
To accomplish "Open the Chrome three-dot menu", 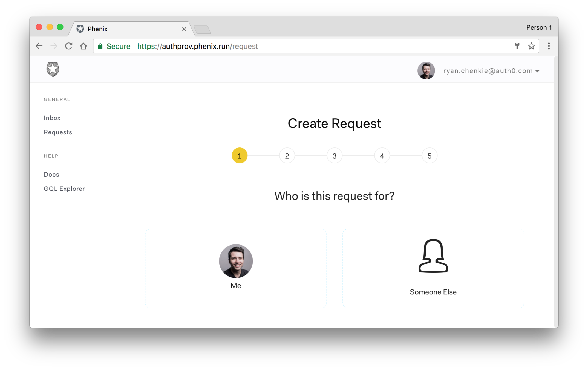I will pos(549,46).
